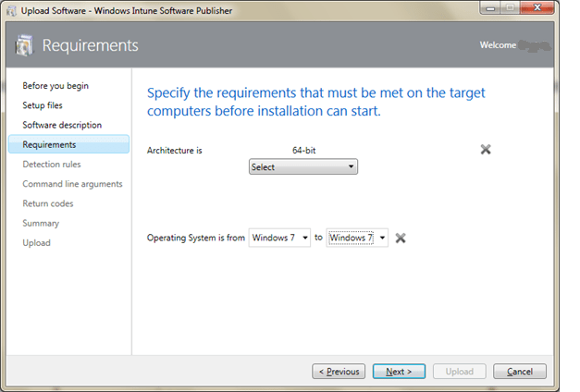Cancel the software upload wizard
This screenshot has height=392, width=580.
point(519,372)
